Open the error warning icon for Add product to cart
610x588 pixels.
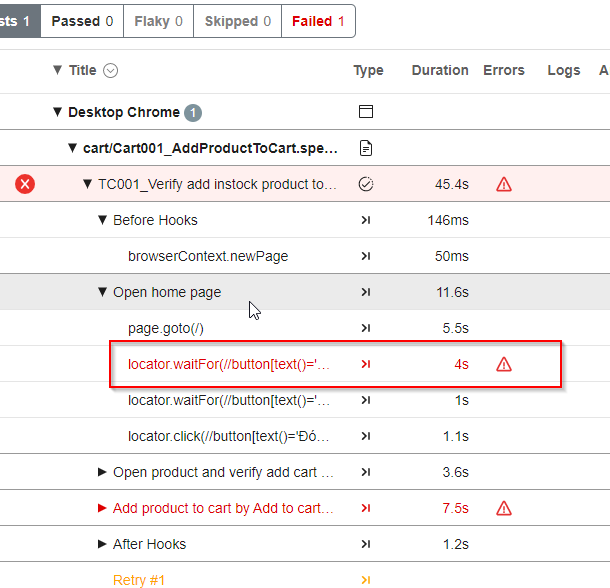[504, 508]
